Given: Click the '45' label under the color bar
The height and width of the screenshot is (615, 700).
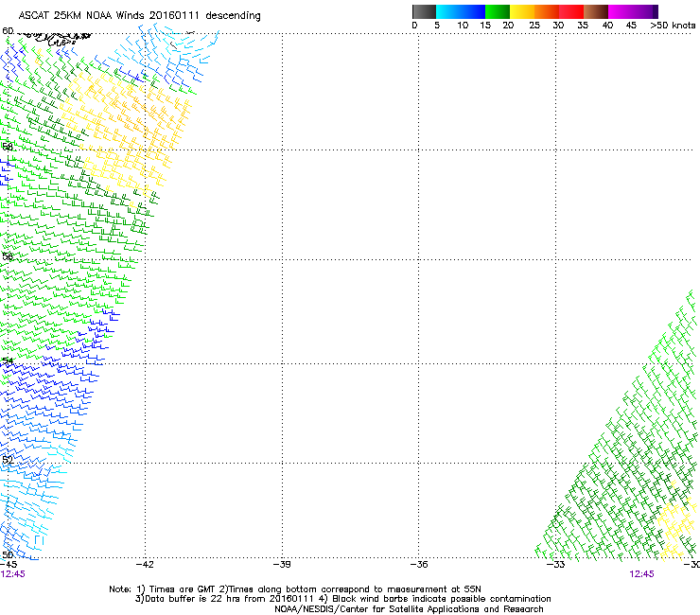Looking at the screenshot, I should pyautogui.click(x=631, y=26).
